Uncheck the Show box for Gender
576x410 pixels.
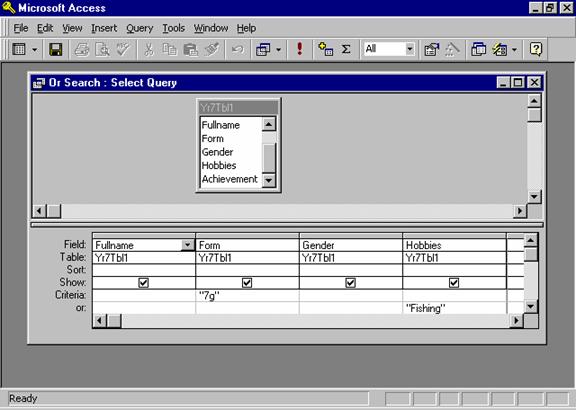(x=350, y=283)
